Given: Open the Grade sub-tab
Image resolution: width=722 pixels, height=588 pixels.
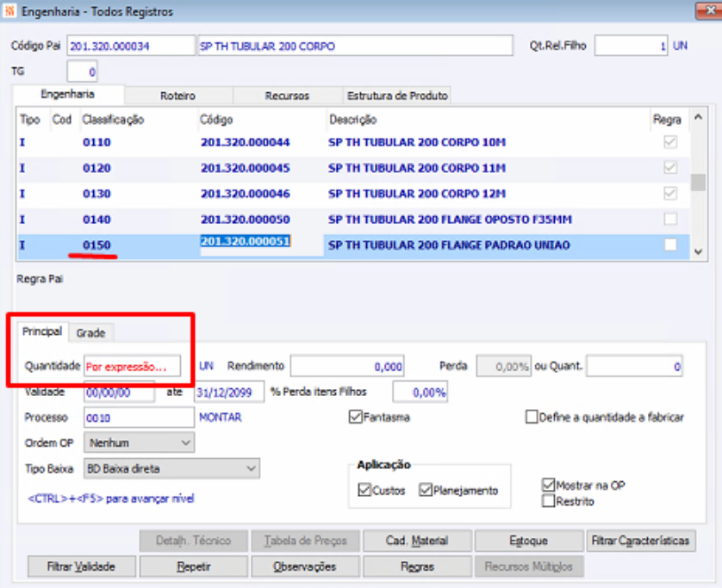Looking at the screenshot, I should [x=90, y=332].
